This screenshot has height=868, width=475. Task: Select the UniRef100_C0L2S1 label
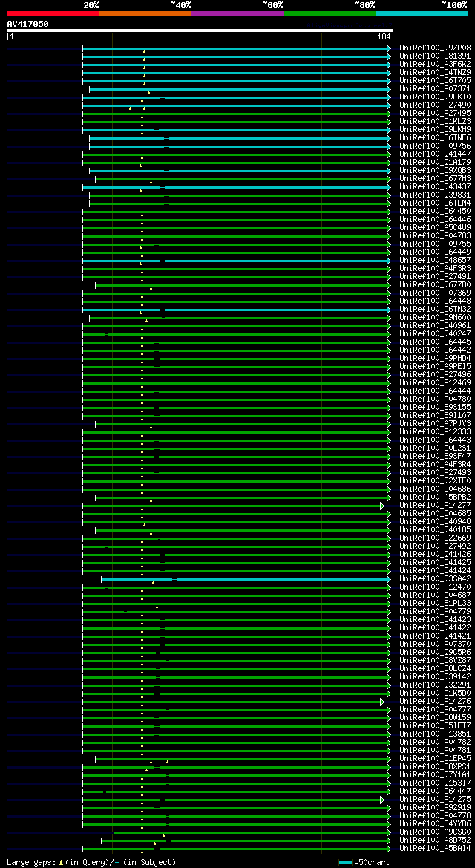pyautogui.click(x=435, y=448)
